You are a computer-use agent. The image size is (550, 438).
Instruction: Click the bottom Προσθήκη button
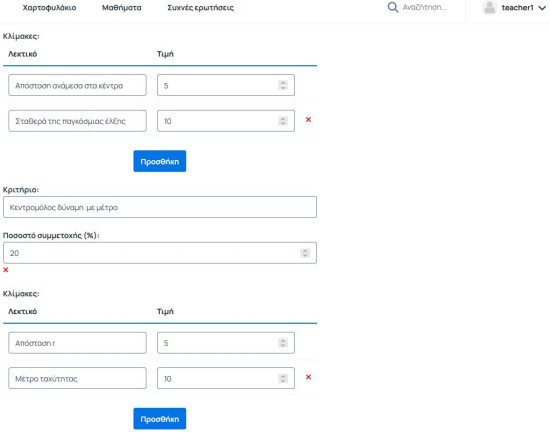pos(160,419)
